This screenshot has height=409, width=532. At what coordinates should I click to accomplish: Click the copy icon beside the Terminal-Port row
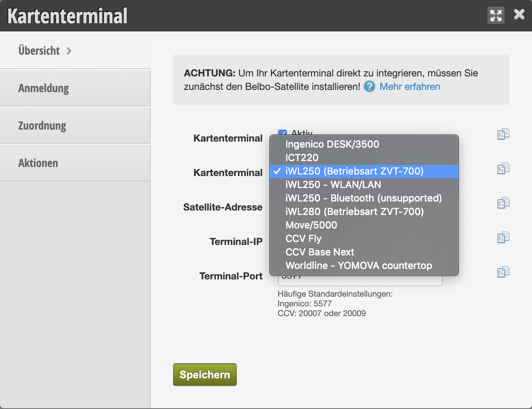click(x=503, y=272)
